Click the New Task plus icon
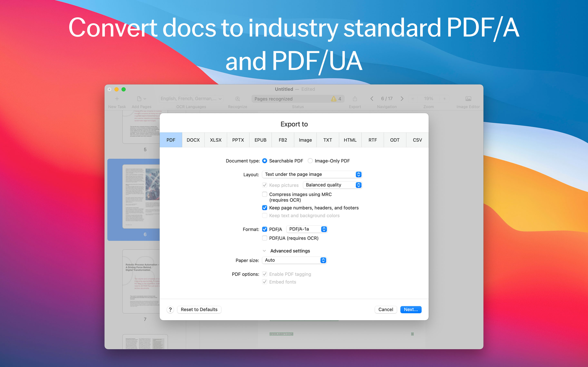The height and width of the screenshot is (367, 588). click(117, 98)
